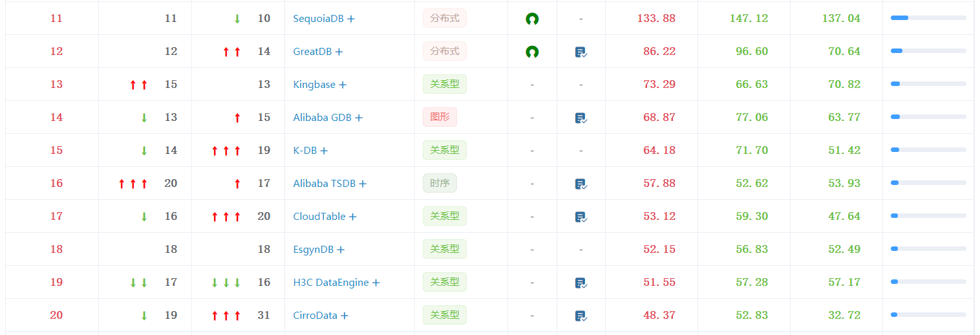Click score 52.15 in EsgynDB row
The image size is (980, 335).
[x=659, y=250]
